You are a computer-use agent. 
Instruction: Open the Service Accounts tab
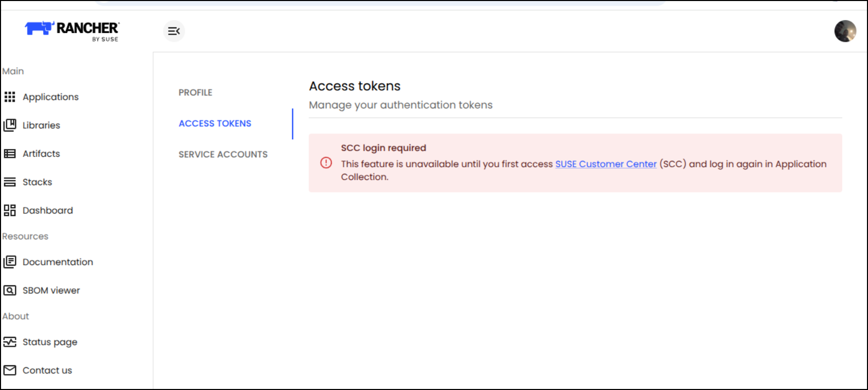223,154
